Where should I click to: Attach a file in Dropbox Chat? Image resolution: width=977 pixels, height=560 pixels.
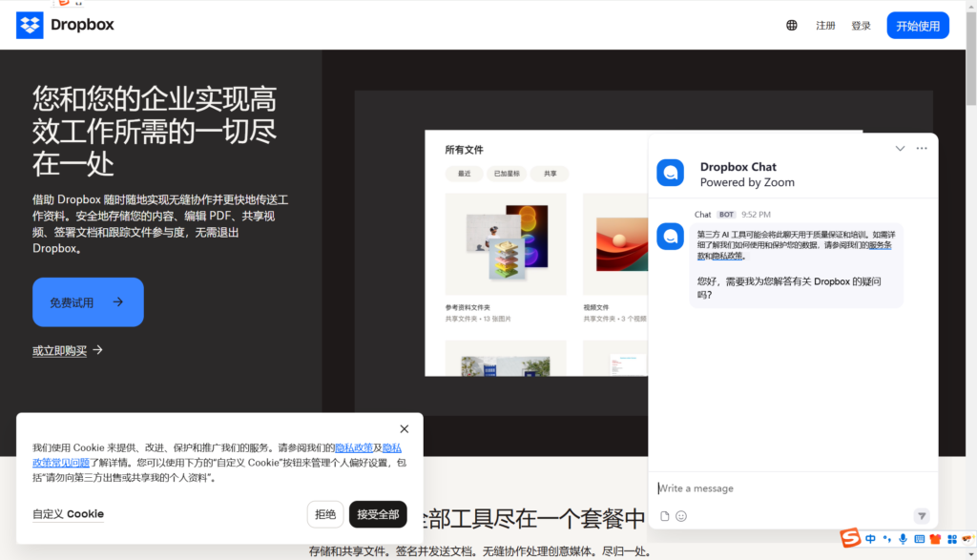coord(664,515)
